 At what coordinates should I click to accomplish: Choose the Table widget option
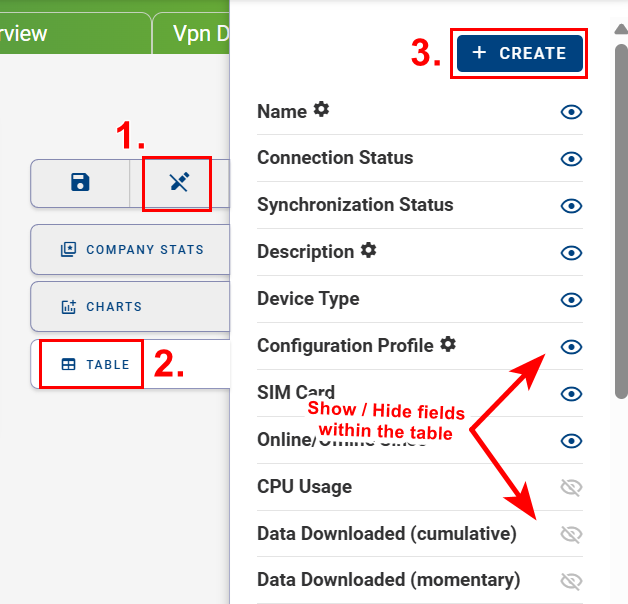pyautogui.click(x=96, y=364)
